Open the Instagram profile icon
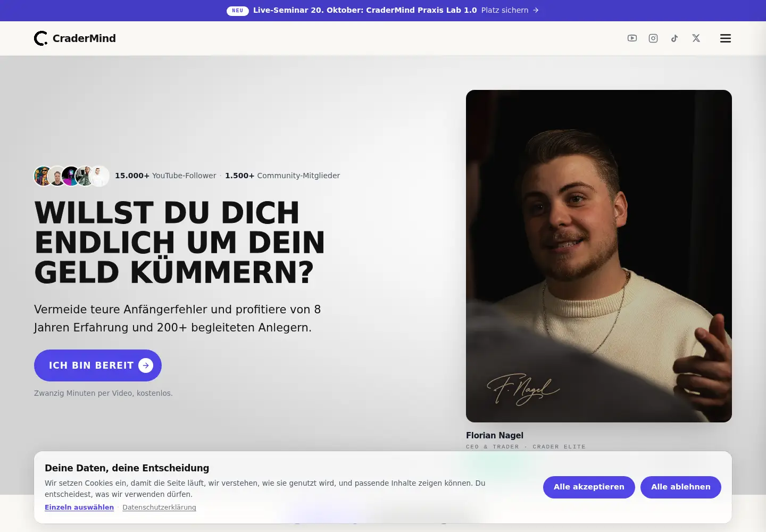Screen dimensions: 766x532 click(653, 38)
